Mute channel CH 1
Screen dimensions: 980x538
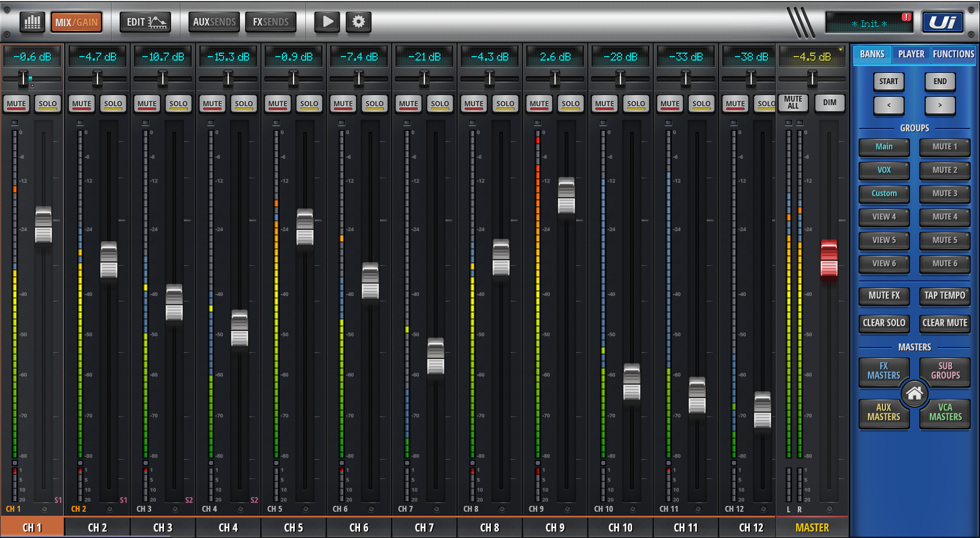pyautogui.click(x=16, y=103)
